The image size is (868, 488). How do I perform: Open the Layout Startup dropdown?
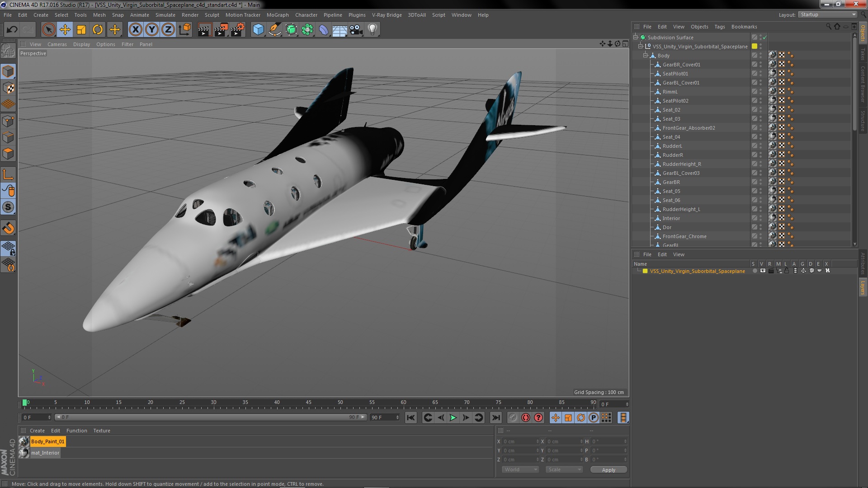point(828,14)
